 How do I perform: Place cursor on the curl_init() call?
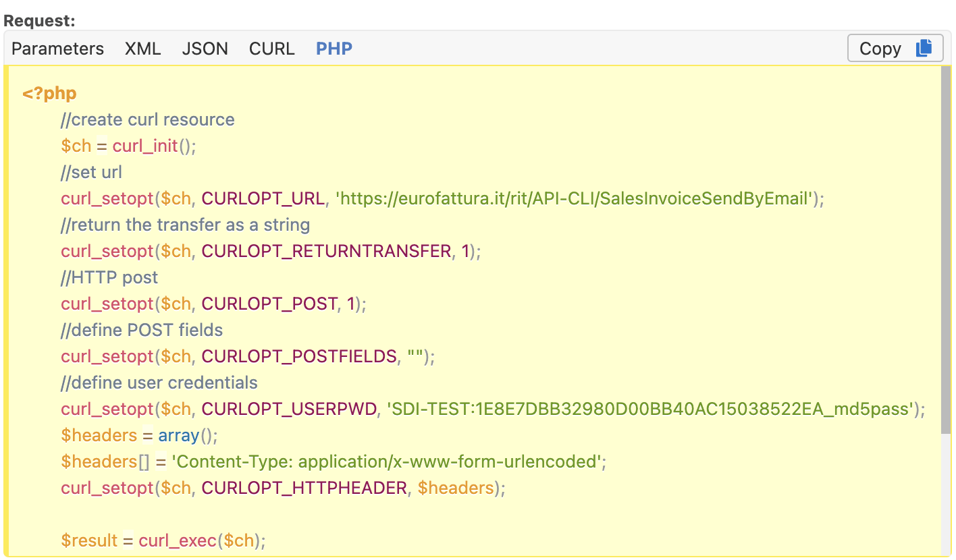[153, 146]
